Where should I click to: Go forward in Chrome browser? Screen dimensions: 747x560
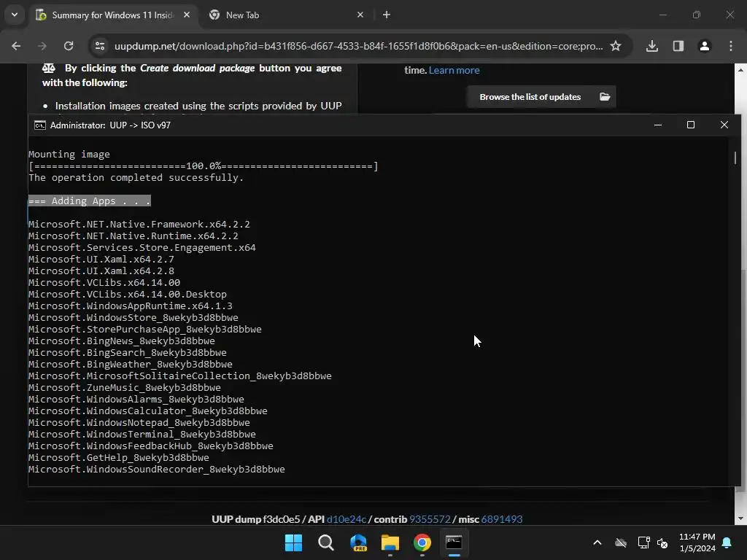click(42, 46)
